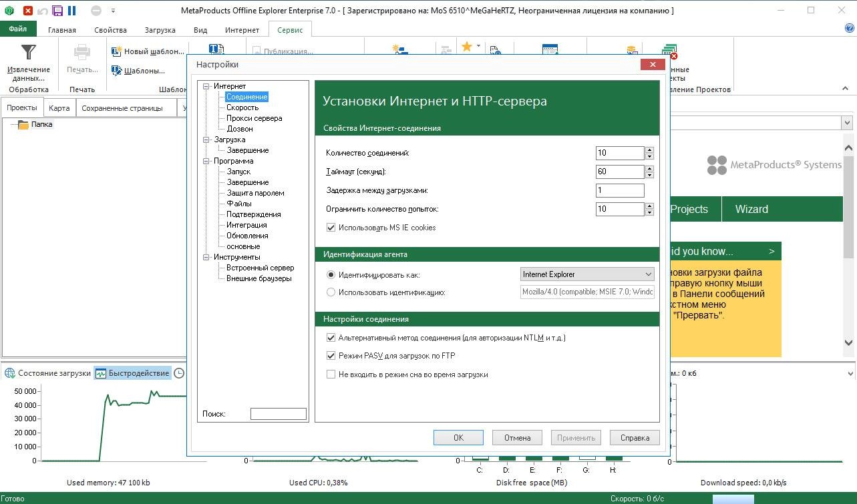The width and height of the screenshot is (857, 504).
Task: Select Прокси сервера in settings tree
Action: pos(254,118)
